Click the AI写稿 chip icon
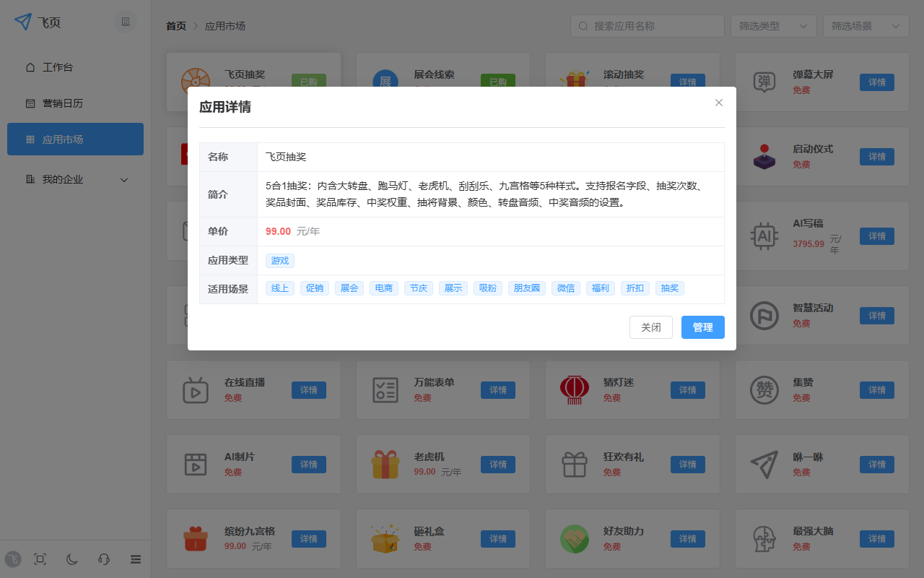Image resolution: width=924 pixels, height=578 pixels. coord(764,236)
